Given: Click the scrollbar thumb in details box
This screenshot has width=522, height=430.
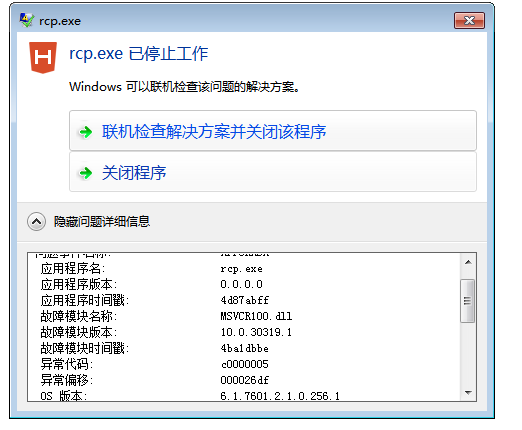Looking at the screenshot, I should (468, 301).
